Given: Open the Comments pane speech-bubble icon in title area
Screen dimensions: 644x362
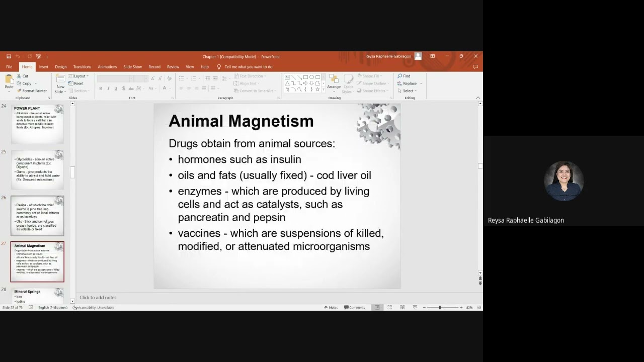Looking at the screenshot, I should 475,66.
